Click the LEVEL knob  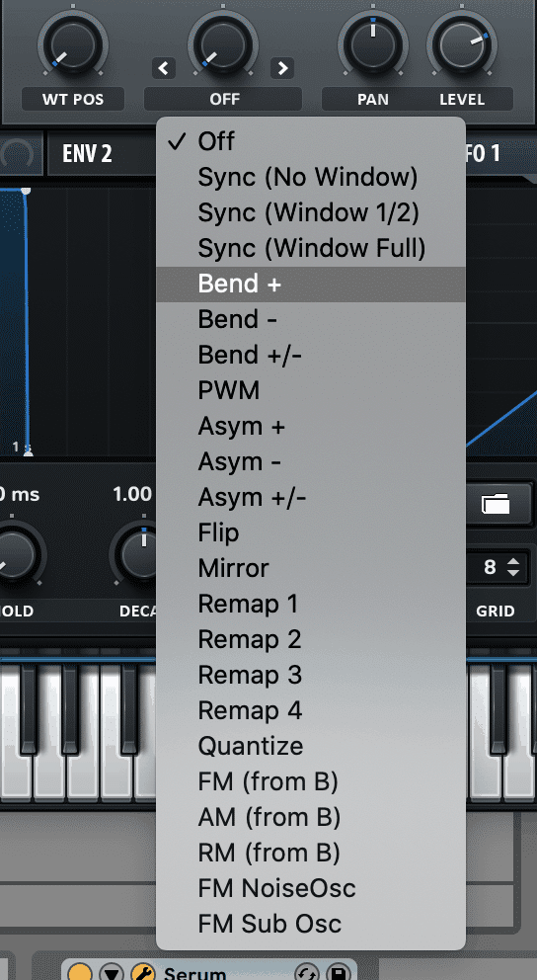462,45
